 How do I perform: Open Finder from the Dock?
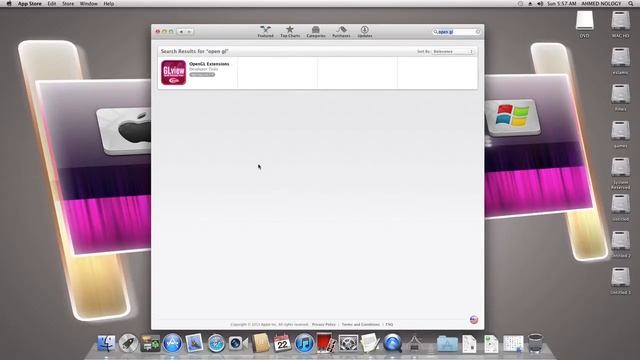pos(106,343)
